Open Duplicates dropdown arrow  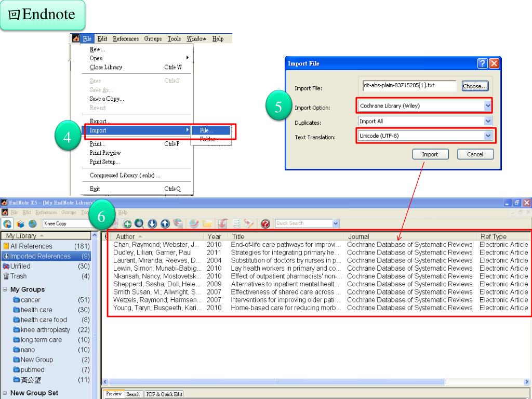coord(488,121)
